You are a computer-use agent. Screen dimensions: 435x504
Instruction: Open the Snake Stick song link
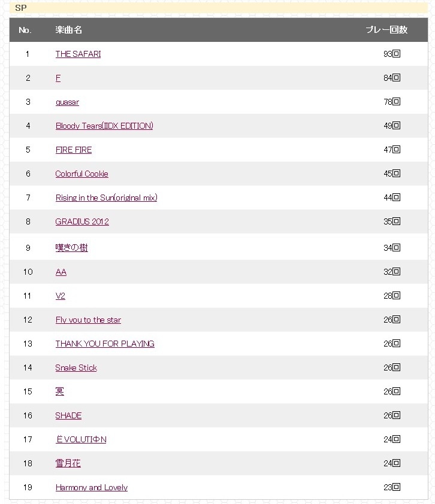(x=76, y=368)
